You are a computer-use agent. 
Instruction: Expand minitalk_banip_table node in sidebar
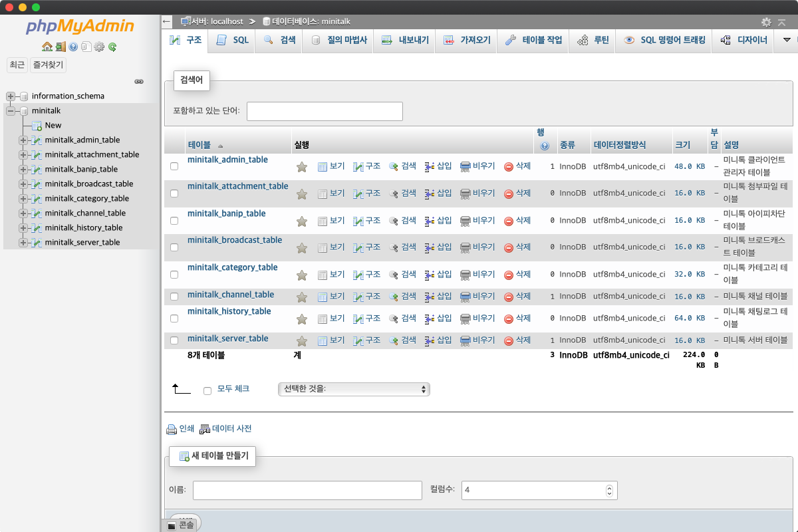tap(23, 170)
